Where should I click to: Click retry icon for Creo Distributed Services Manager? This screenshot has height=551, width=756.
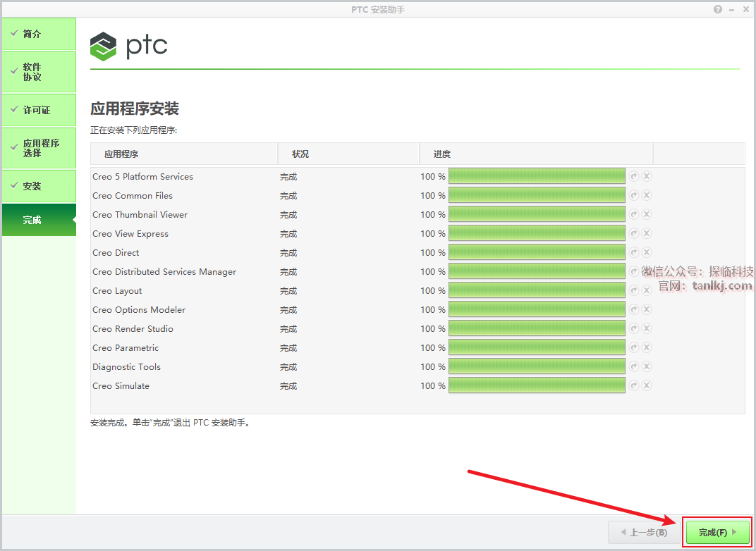pos(634,271)
